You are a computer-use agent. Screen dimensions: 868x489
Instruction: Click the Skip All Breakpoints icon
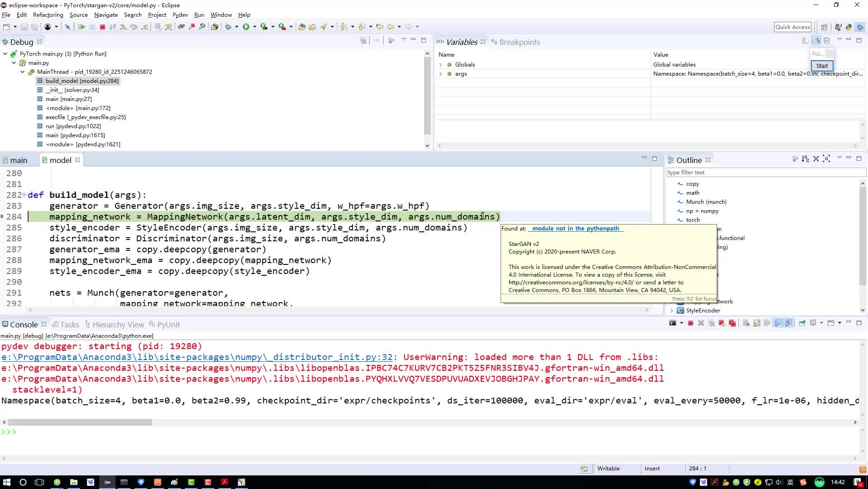coord(68,27)
